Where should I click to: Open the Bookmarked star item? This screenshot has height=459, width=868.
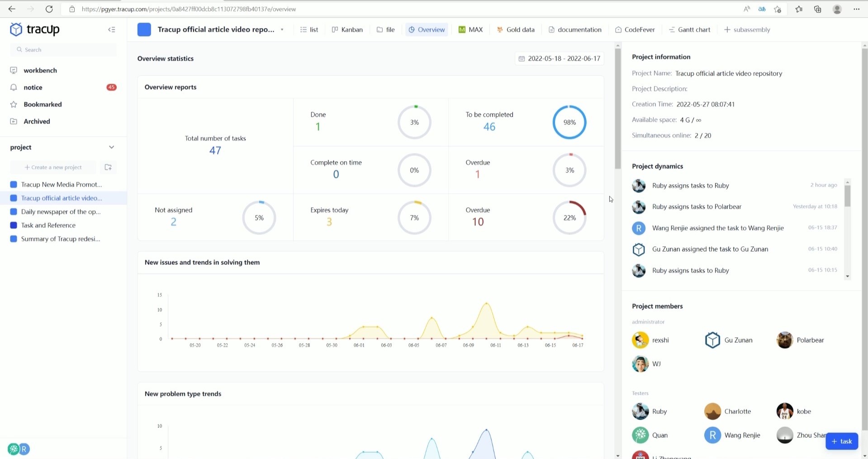pyautogui.click(x=43, y=105)
